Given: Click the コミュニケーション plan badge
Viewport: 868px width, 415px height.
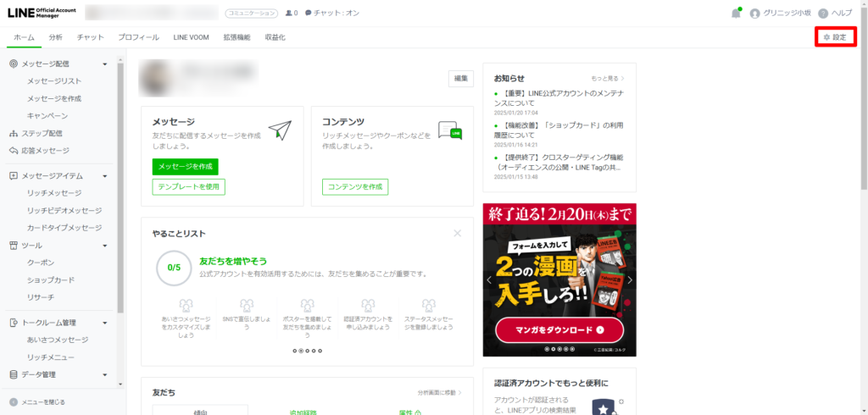Looking at the screenshot, I should click(251, 14).
